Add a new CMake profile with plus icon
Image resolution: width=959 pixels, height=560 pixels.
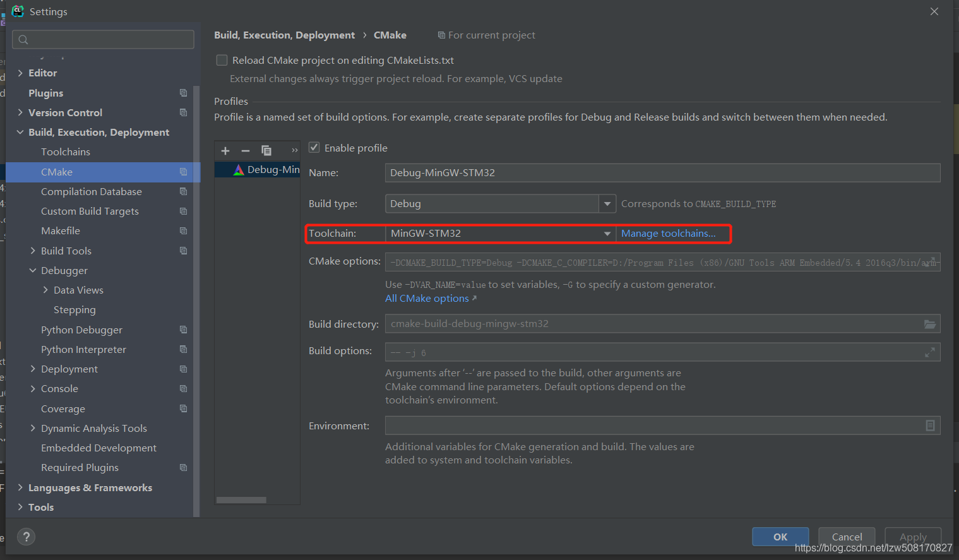coord(225,150)
